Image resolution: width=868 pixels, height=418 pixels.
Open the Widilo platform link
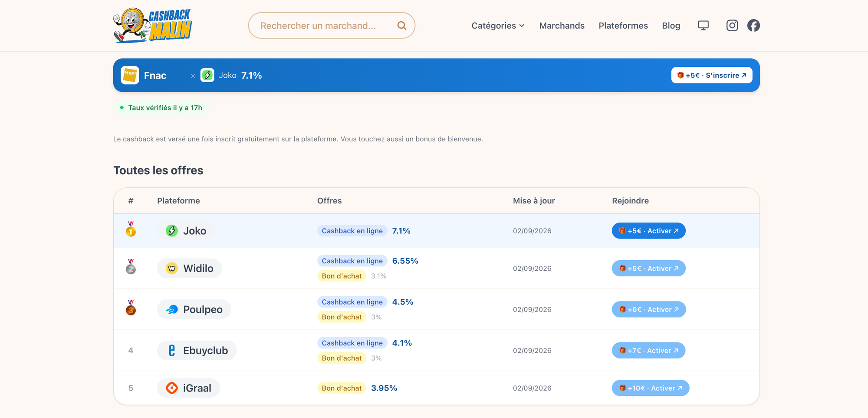pyautogui.click(x=189, y=269)
